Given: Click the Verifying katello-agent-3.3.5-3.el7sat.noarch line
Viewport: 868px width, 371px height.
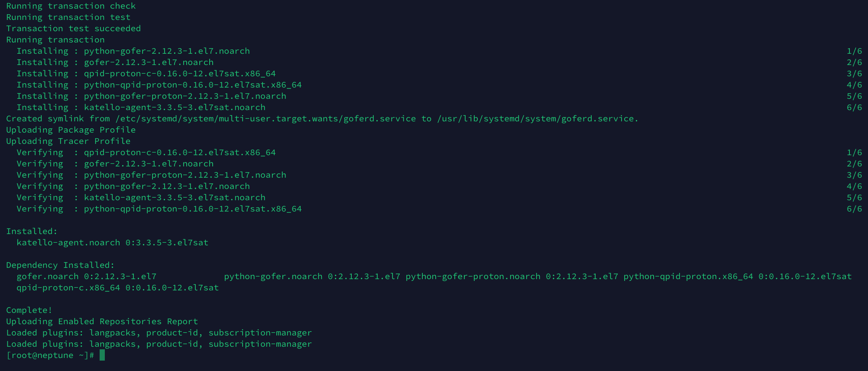Looking at the screenshot, I should click(x=141, y=198).
